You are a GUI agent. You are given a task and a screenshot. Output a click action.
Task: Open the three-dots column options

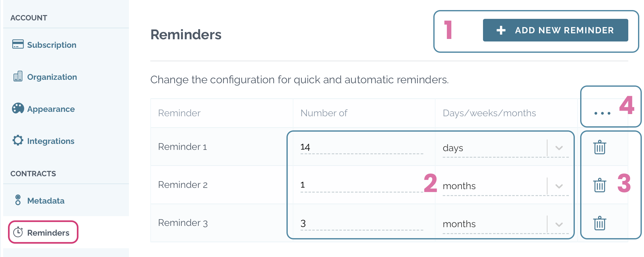coord(602,113)
